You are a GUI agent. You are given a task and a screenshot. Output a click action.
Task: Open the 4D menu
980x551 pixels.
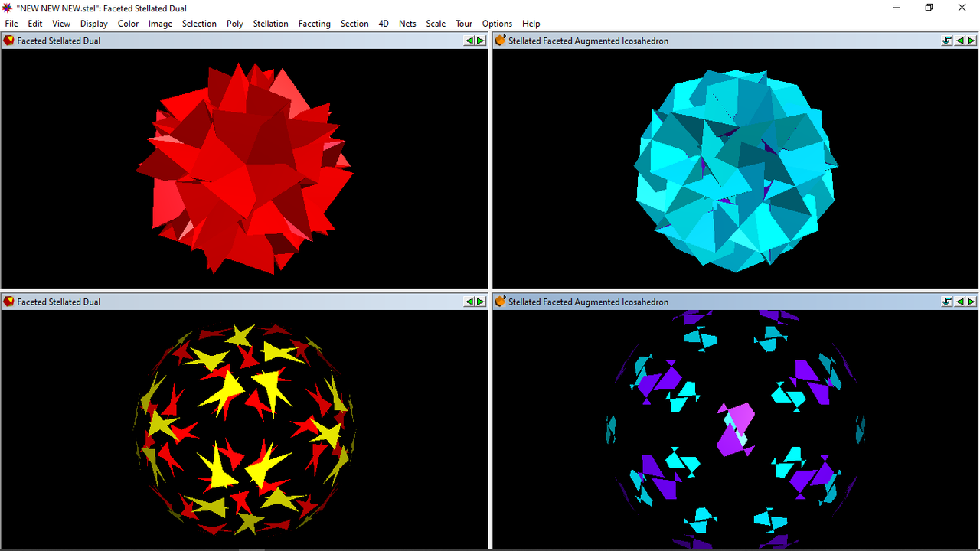pos(384,24)
